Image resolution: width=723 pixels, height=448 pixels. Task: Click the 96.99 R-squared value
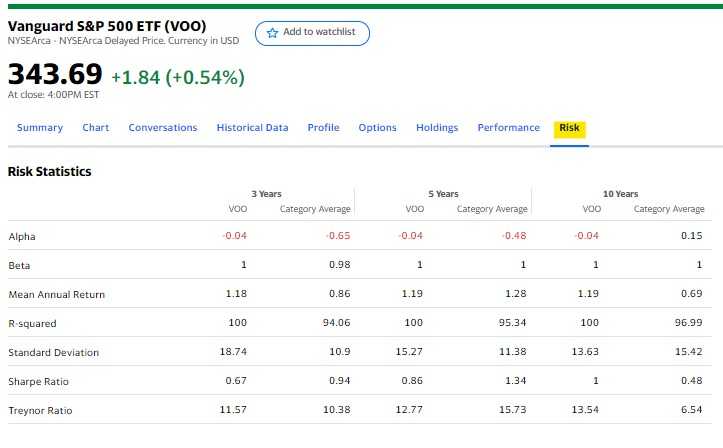click(689, 323)
